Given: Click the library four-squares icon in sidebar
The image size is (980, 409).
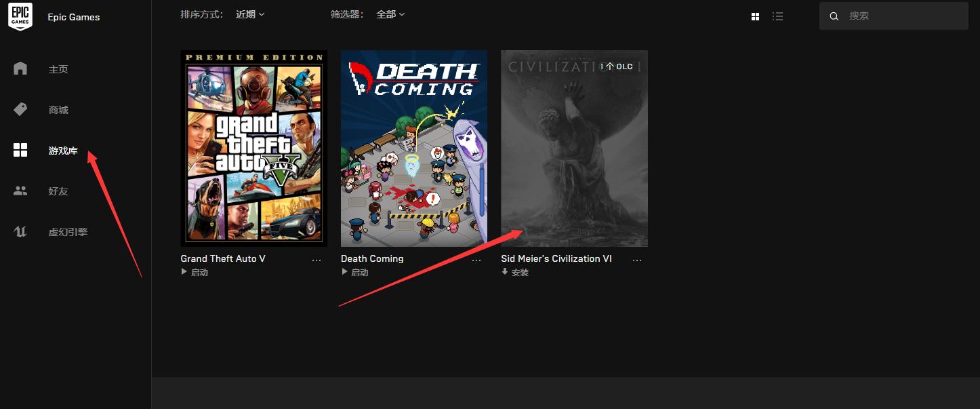Looking at the screenshot, I should coord(20,151).
